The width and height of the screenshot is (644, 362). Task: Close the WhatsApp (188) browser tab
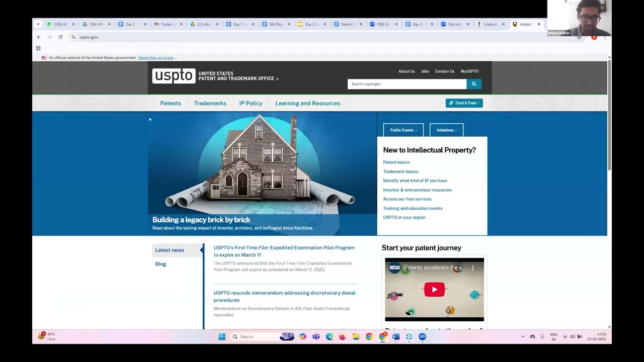pos(73,24)
